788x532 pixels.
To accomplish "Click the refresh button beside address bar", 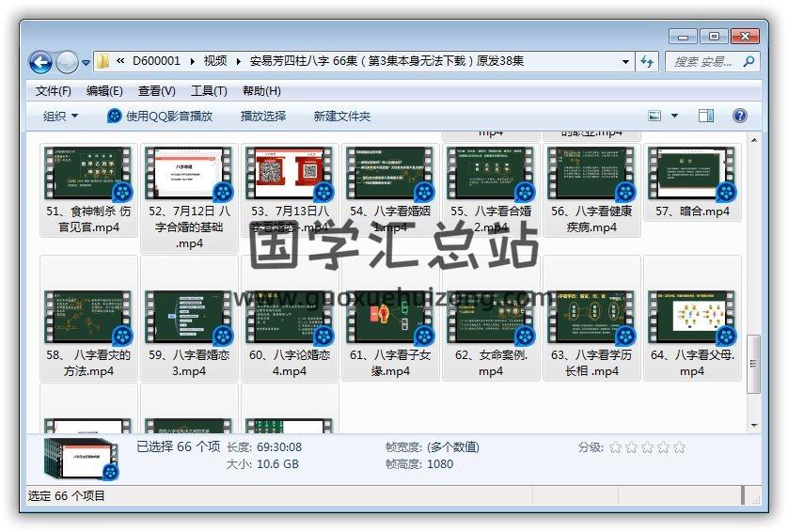I will click(x=647, y=62).
